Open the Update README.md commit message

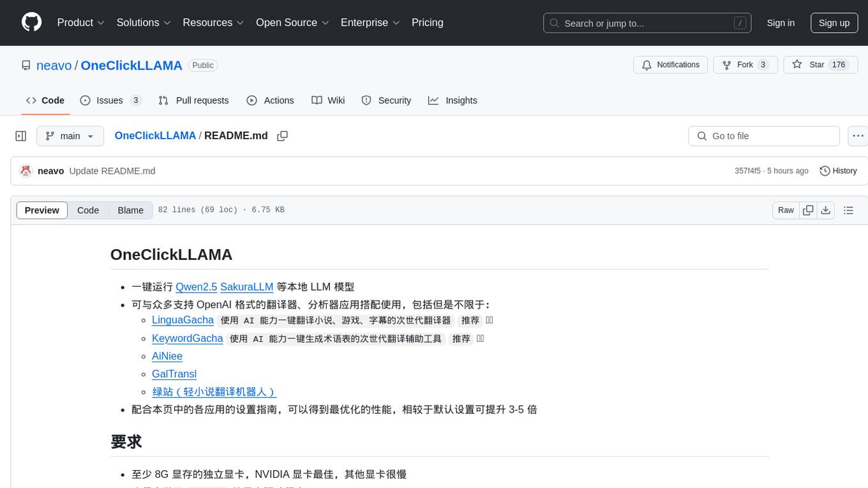(112, 171)
